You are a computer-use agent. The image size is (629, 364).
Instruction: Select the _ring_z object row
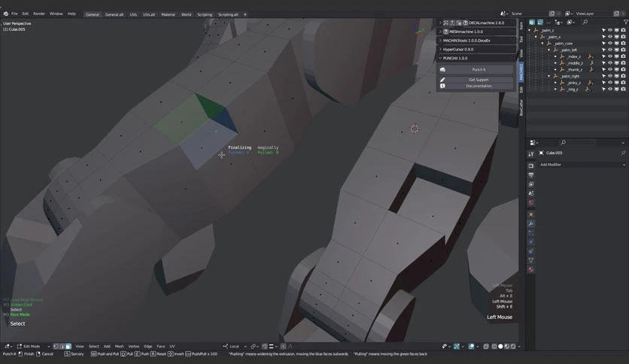(573, 89)
